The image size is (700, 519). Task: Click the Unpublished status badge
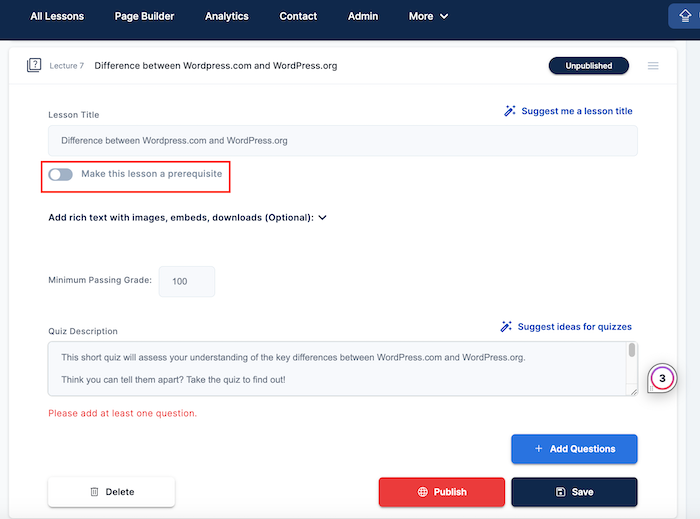point(588,66)
